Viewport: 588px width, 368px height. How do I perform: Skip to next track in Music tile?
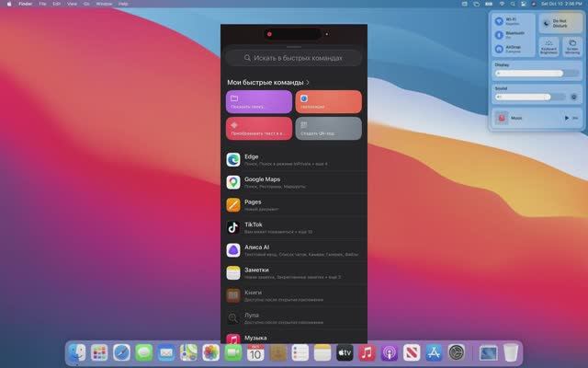(x=575, y=118)
